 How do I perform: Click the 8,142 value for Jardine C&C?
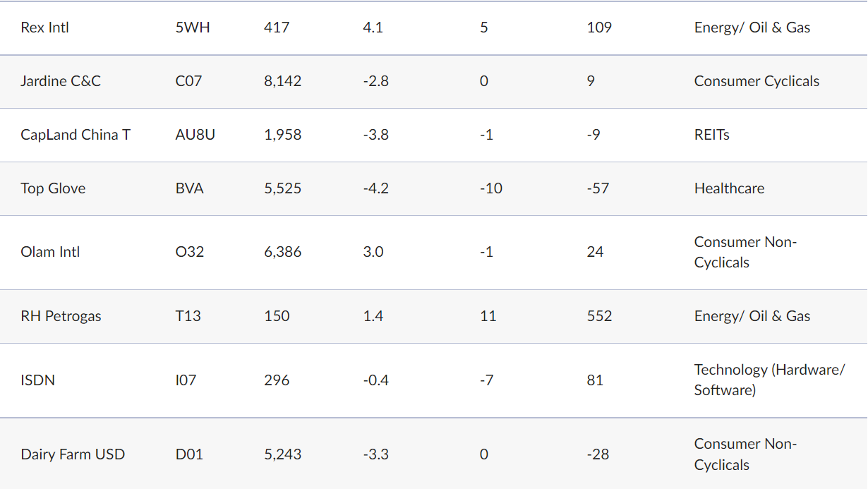coord(282,81)
